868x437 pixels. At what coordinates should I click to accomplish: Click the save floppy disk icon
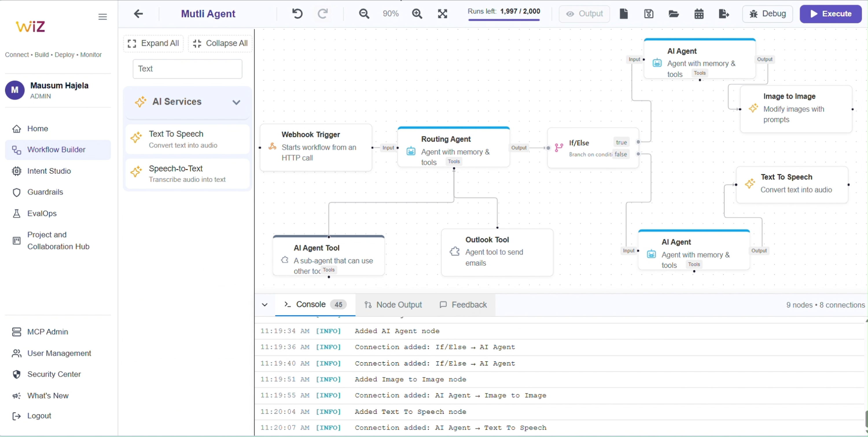648,14
